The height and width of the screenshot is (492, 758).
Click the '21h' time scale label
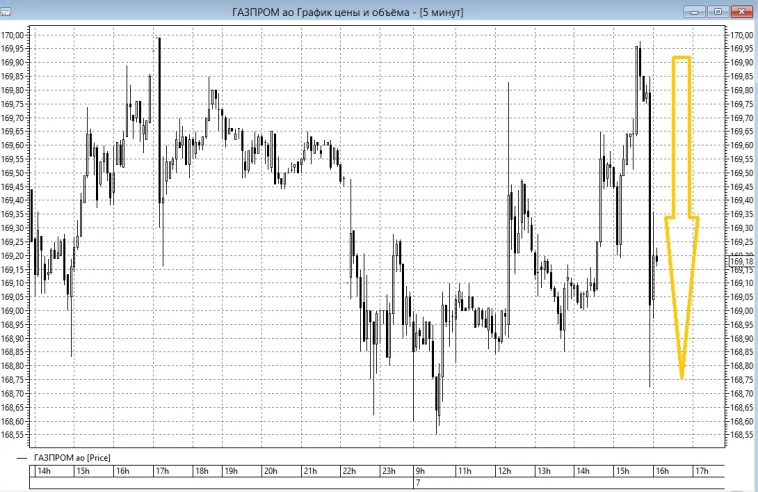coord(310,471)
